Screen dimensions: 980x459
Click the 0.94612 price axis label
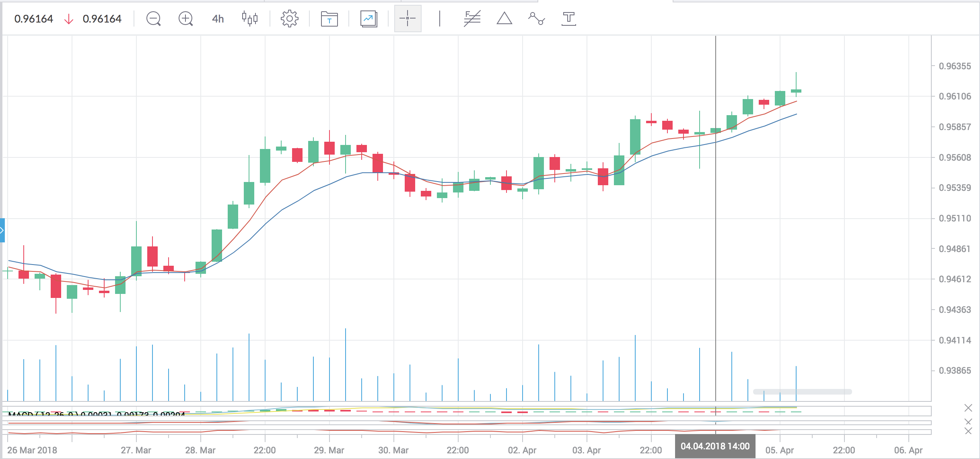(955, 279)
